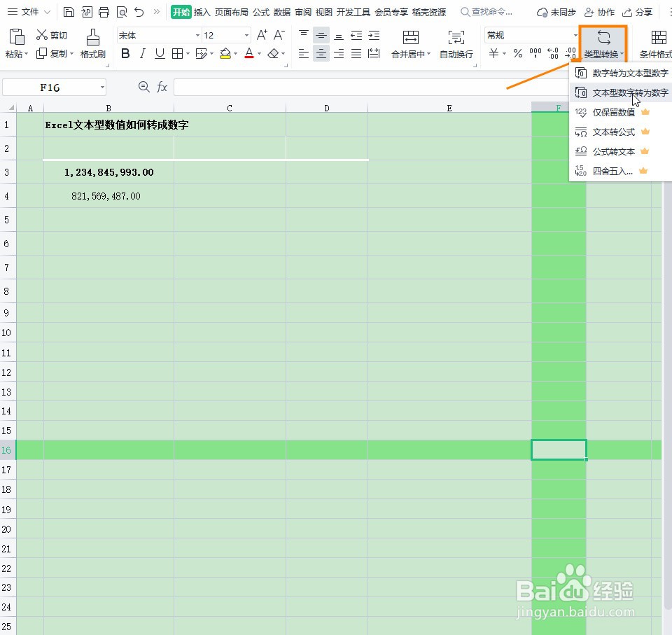Expand Borders dropdown arrow

tap(188, 54)
